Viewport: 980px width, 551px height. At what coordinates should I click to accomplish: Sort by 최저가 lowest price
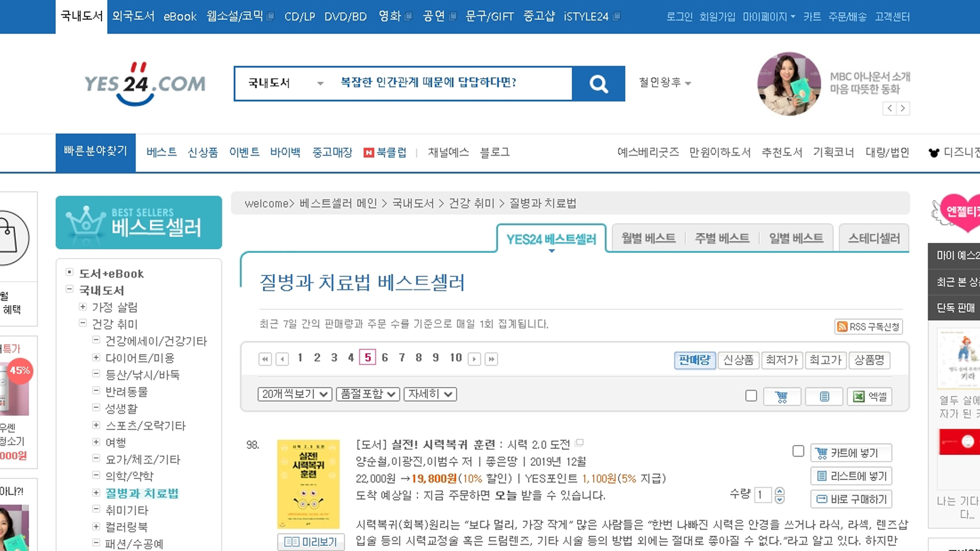(x=782, y=360)
